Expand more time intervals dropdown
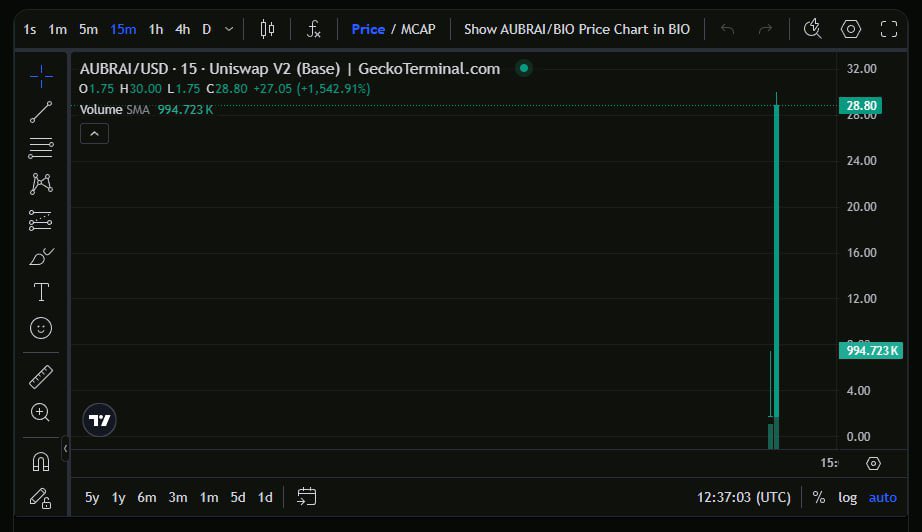Screen dimensions: 922x532 point(229,29)
